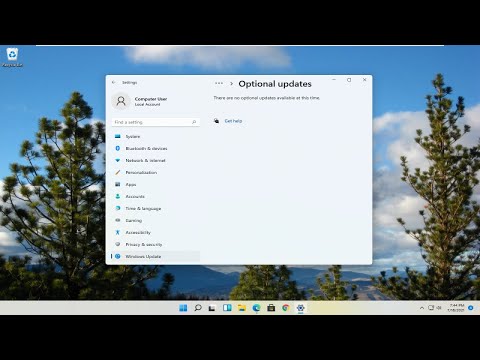Click the Get help chat icon
This screenshot has width=480, height=360.
point(217,121)
